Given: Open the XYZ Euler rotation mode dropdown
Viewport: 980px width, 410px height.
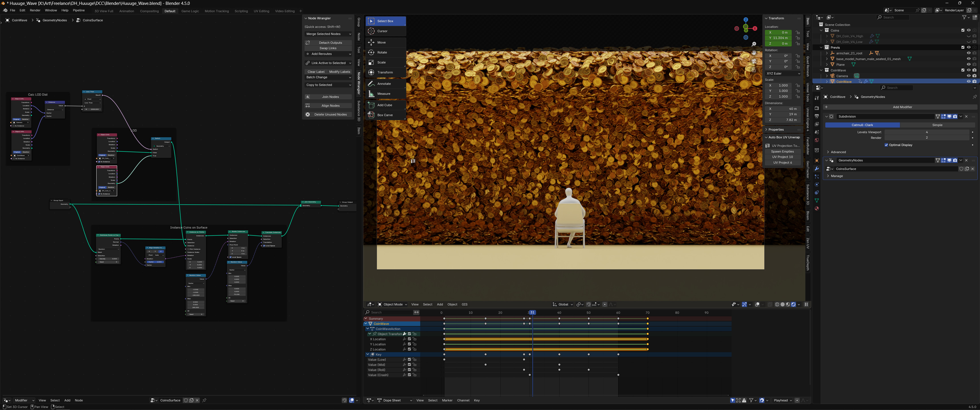Looking at the screenshot, I should pyautogui.click(x=783, y=73).
